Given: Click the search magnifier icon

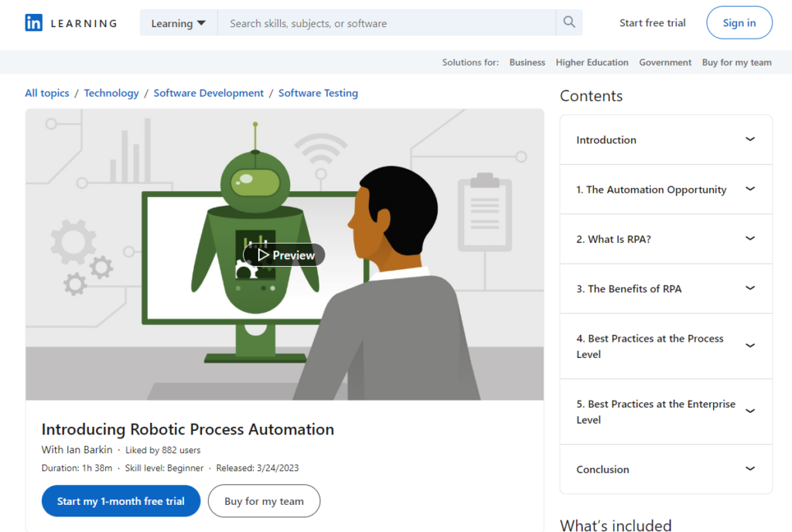Looking at the screenshot, I should (x=569, y=22).
